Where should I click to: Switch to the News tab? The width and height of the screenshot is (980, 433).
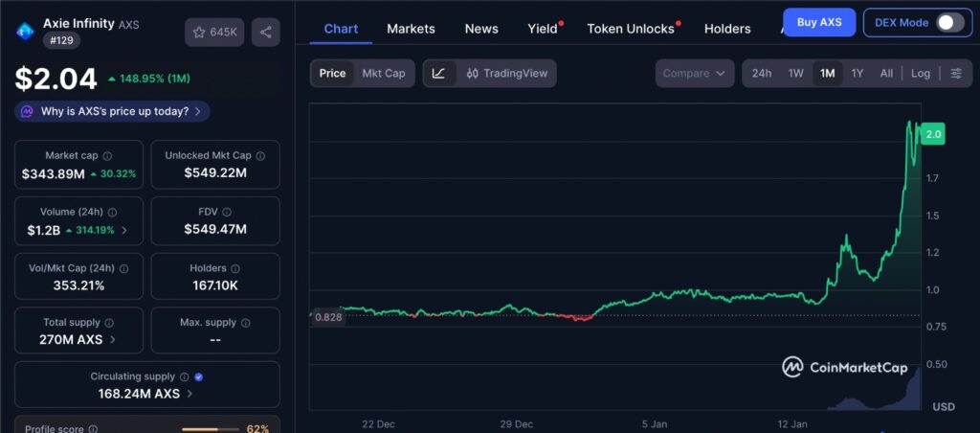pos(481,29)
